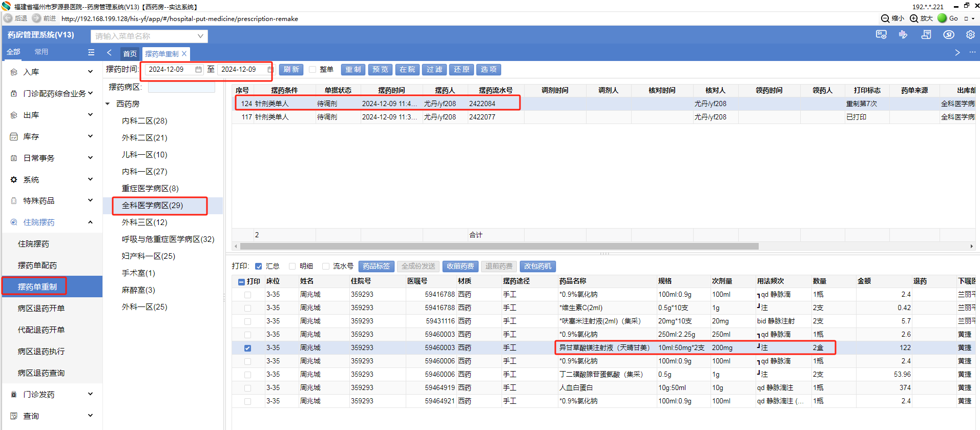Uncheck the 汇总 print checkbox
Image resolution: width=980 pixels, height=430 pixels.
(x=259, y=267)
